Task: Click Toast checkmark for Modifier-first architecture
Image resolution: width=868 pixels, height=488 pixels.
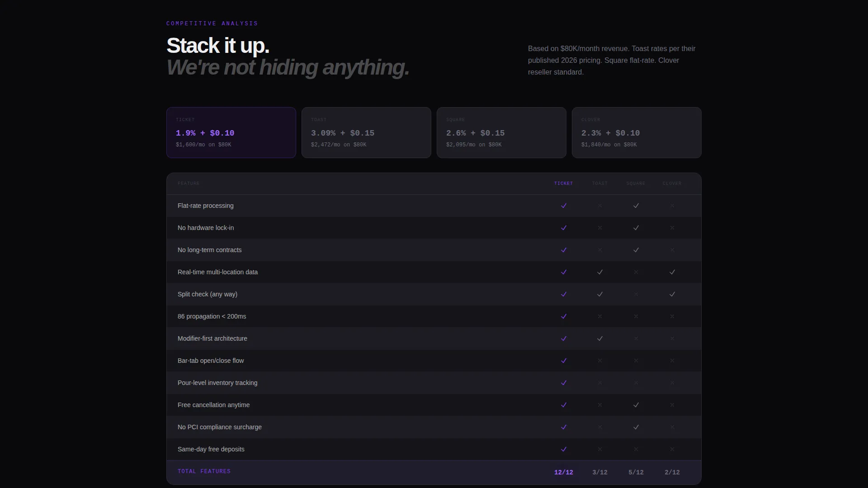Action: tap(600, 338)
